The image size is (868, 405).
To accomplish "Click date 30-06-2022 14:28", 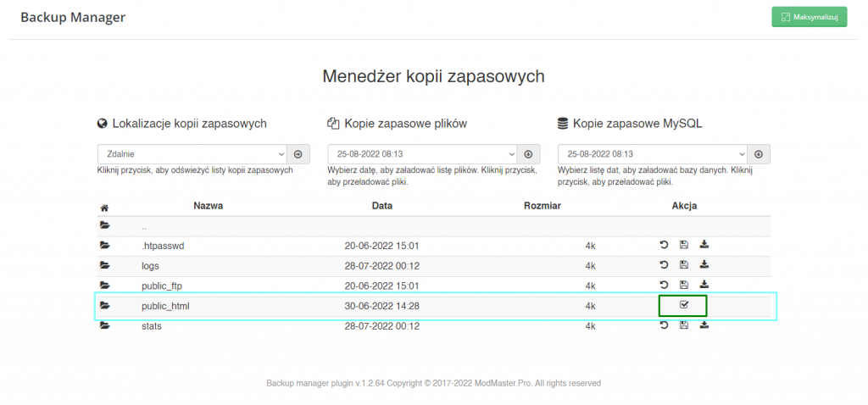I will [x=382, y=306].
